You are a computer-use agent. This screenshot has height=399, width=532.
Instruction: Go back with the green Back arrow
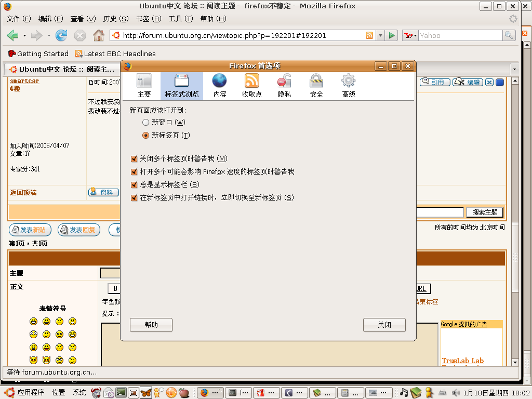click(x=12, y=35)
